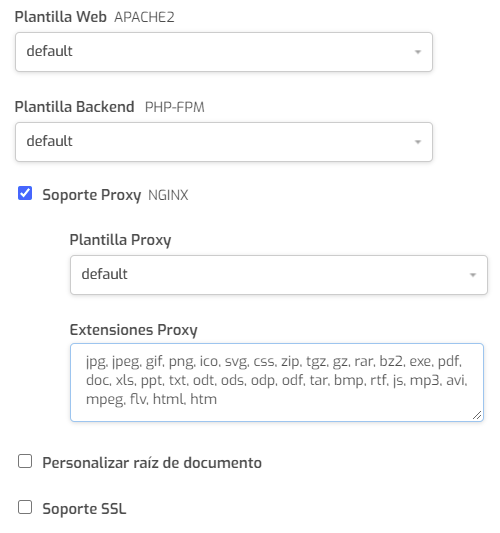The width and height of the screenshot is (500, 533).
Task: Open the Plantilla Proxy dropdown
Action: coord(279,275)
